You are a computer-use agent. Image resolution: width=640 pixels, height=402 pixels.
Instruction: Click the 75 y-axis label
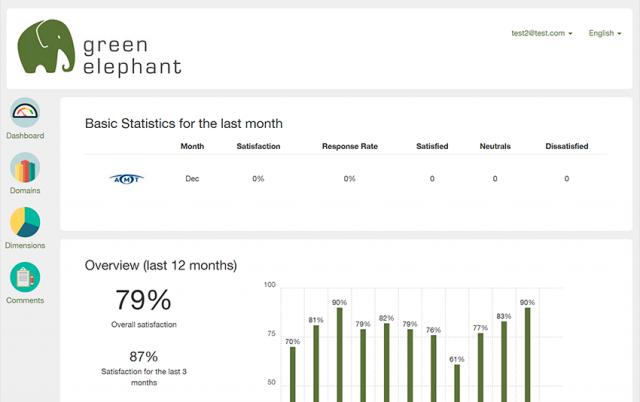click(x=271, y=333)
